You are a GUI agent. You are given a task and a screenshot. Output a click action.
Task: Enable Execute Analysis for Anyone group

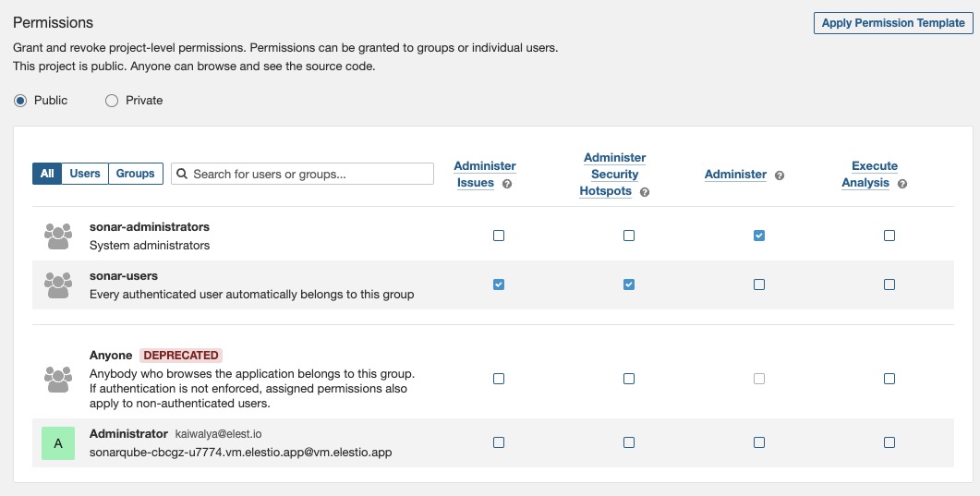889,379
